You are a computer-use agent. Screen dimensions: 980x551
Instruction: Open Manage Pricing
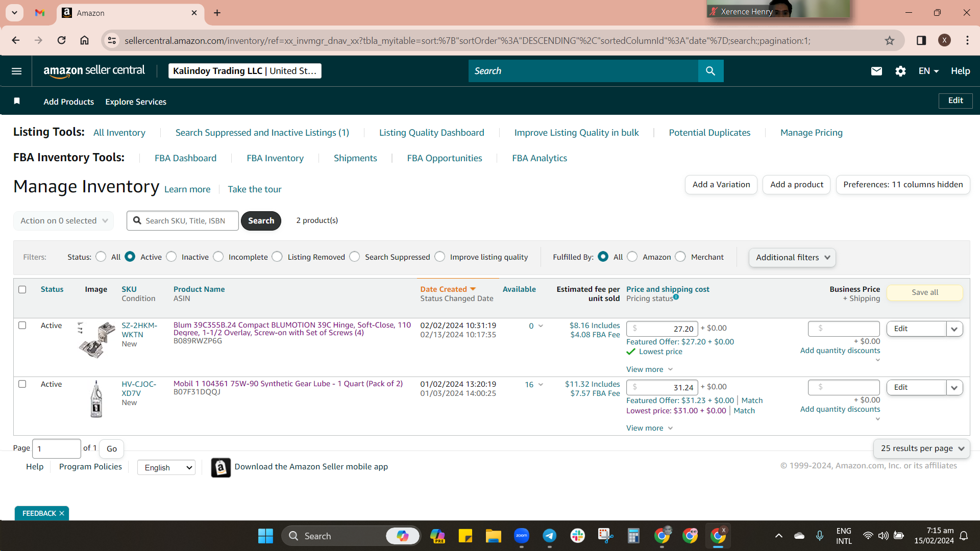(x=812, y=133)
